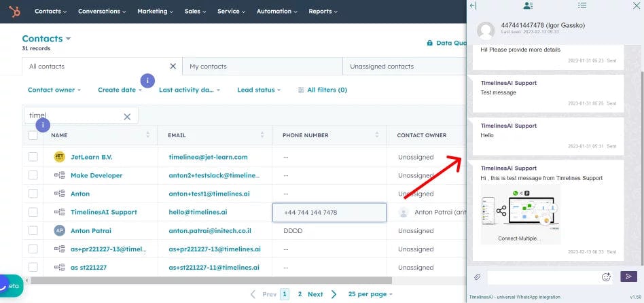Check the Anton Patrai row checkbox
This screenshot has width=644, height=303.
click(x=33, y=230)
